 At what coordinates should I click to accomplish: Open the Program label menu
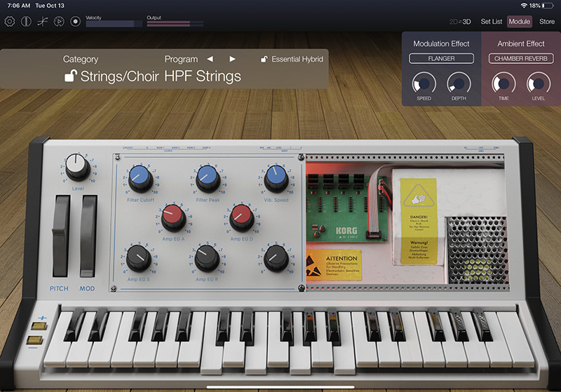tap(181, 59)
